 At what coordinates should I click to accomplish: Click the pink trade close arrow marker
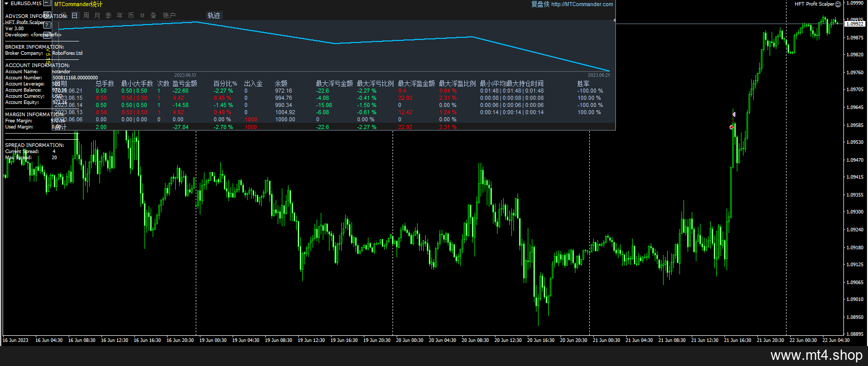coord(734,115)
